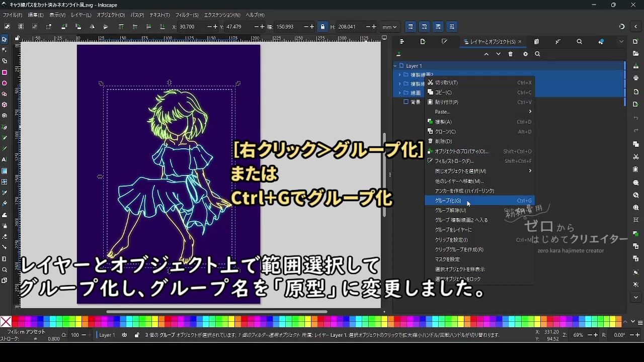Expand the 線画 group in the layers panel
644x362 pixels.
point(399,93)
